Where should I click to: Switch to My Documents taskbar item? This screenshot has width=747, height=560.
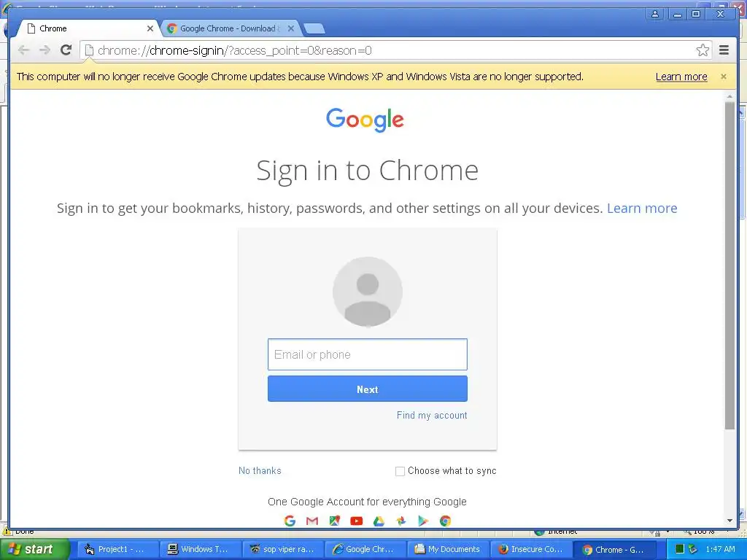[449, 549]
